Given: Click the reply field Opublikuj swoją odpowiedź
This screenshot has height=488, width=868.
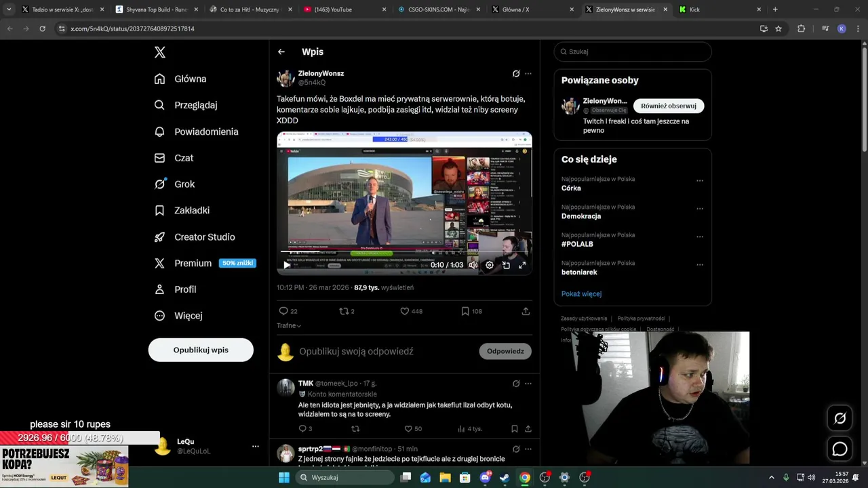Looking at the screenshot, I should point(356,351).
